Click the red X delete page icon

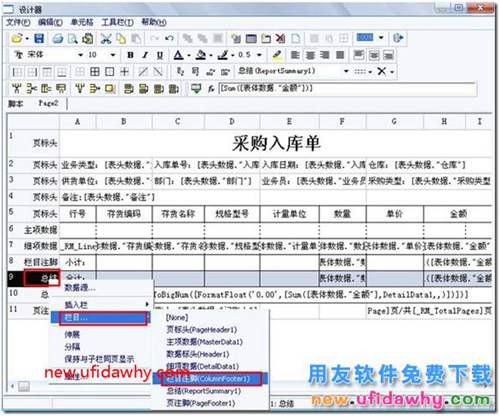point(280,38)
